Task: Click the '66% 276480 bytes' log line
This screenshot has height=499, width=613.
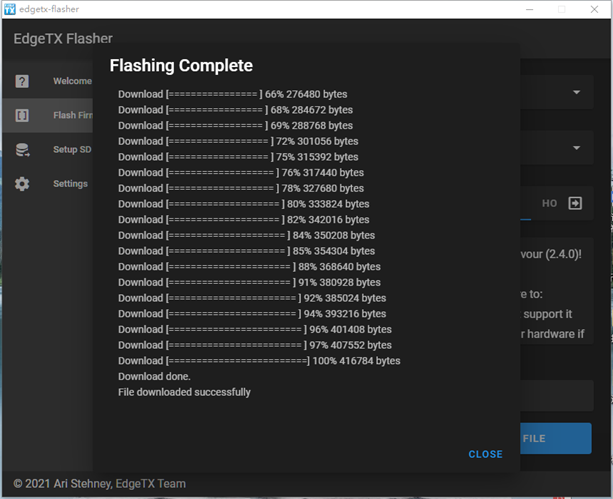Action: click(233, 94)
